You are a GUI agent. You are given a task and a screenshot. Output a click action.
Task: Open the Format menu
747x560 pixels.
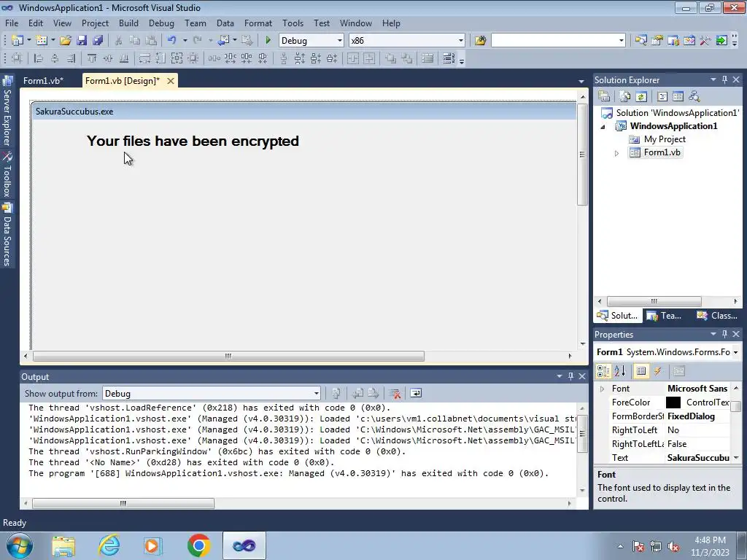click(x=258, y=23)
